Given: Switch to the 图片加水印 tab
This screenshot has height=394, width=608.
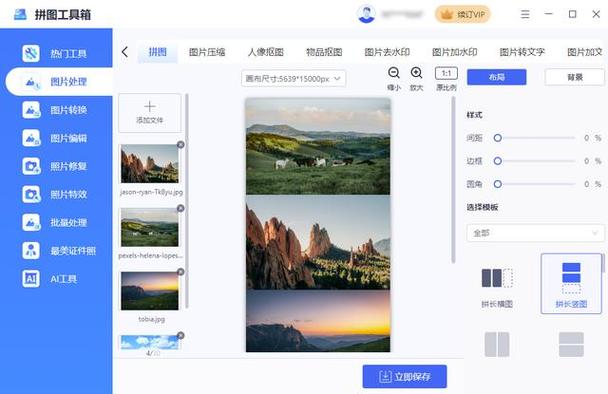Looking at the screenshot, I should (x=454, y=52).
